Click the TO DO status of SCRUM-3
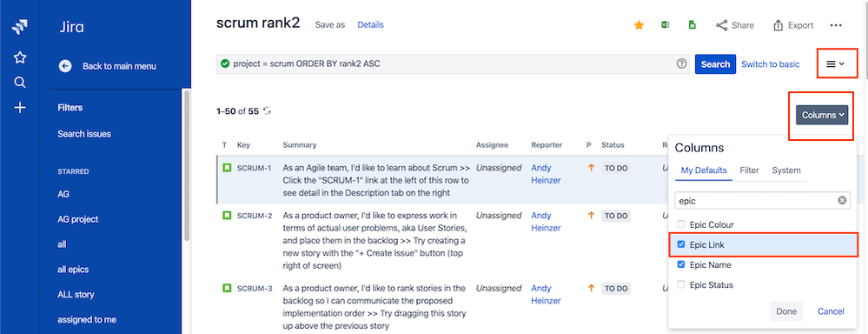The height and width of the screenshot is (334, 868). (x=615, y=289)
